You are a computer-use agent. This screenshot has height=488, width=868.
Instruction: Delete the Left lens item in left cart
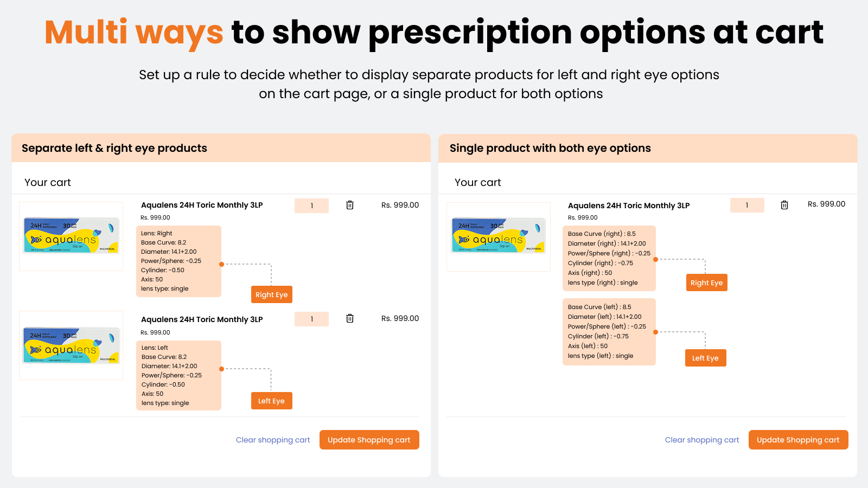350,318
